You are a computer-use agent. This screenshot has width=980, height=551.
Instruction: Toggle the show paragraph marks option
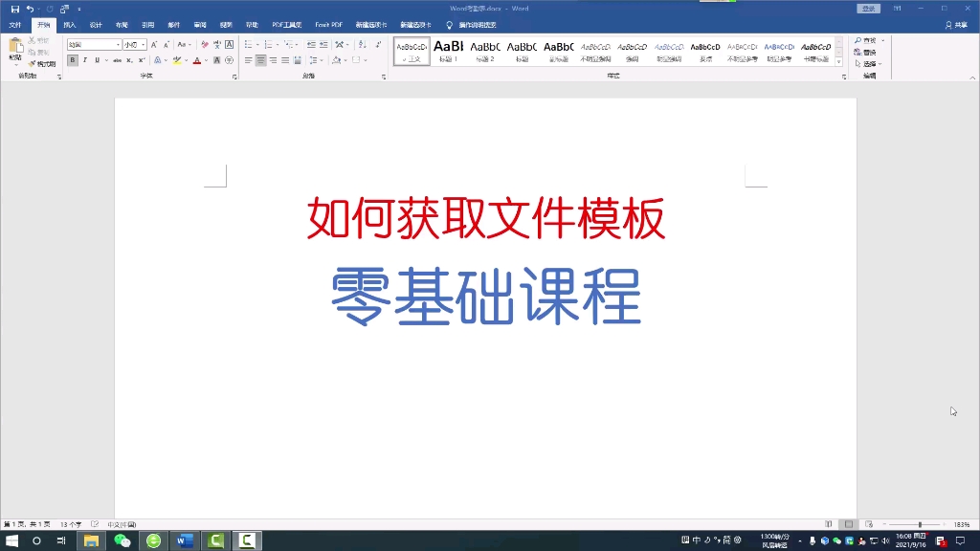click(377, 45)
